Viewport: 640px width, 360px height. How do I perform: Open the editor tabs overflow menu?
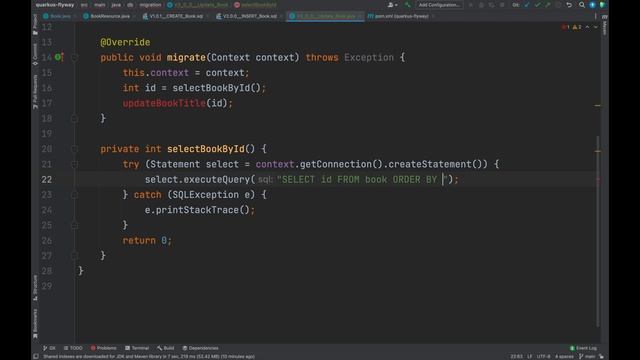coord(596,16)
